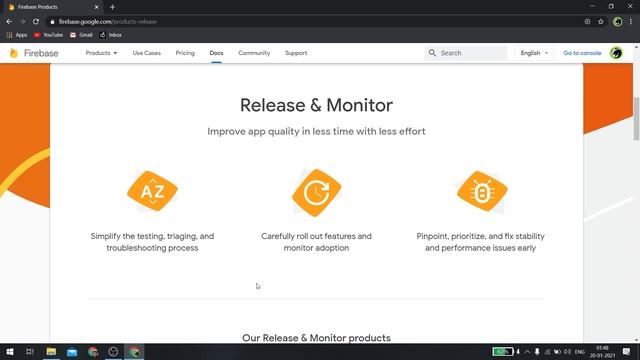Image resolution: width=640 pixels, height=360 pixels.
Task: Click the address bar URL
Action: pos(108,22)
